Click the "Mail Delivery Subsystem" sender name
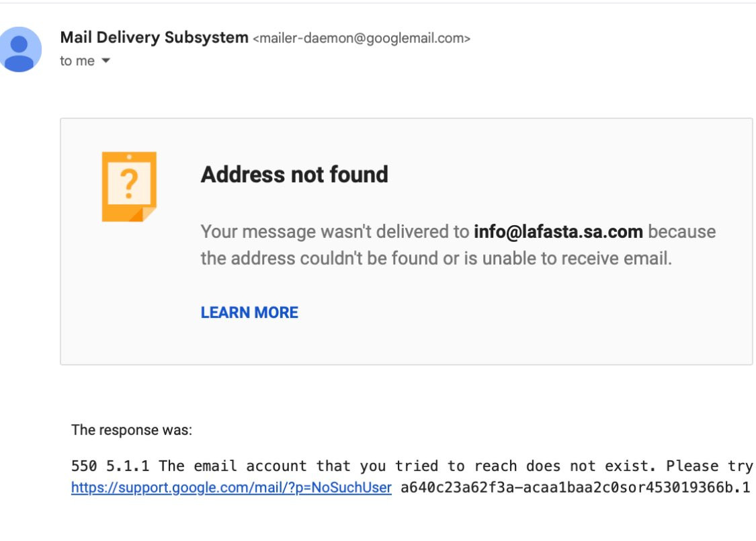The width and height of the screenshot is (756, 541). click(154, 38)
